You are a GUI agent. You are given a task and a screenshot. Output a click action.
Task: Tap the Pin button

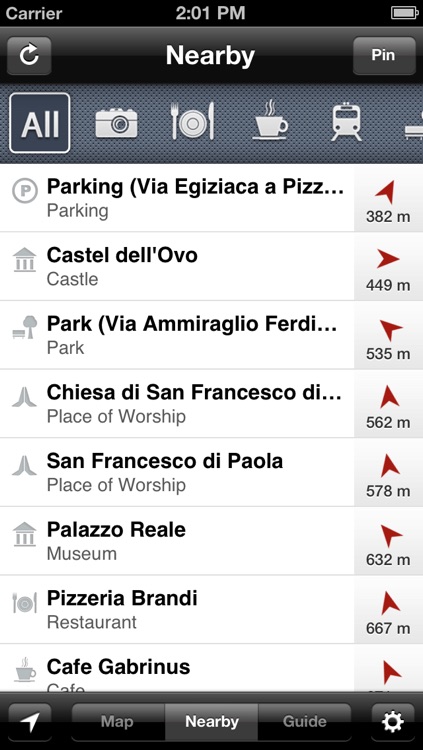pos(384,55)
